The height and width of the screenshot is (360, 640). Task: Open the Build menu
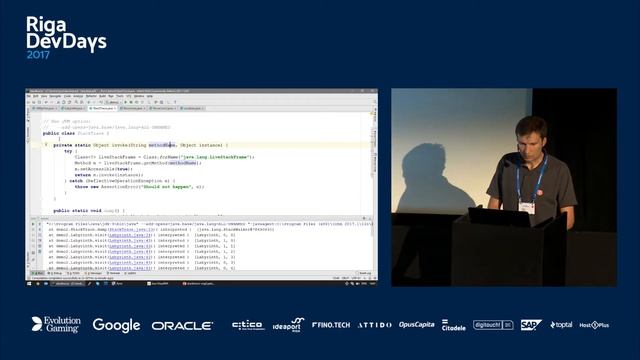coord(102,96)
